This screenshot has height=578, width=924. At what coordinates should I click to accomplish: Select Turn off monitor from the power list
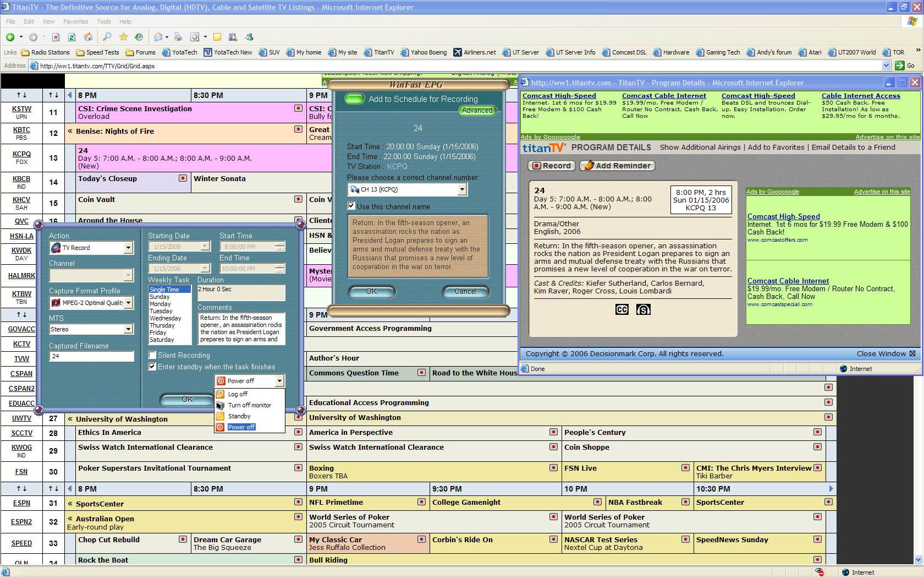pos(250,405)
